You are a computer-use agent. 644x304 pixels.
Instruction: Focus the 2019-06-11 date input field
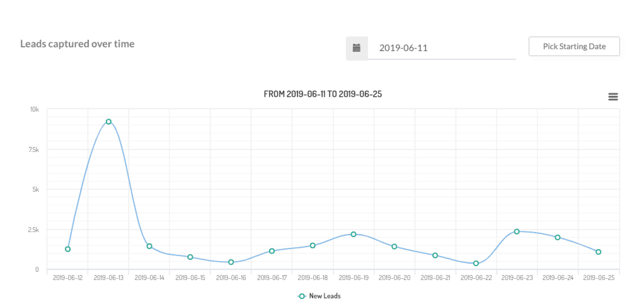pyautogui.click(x=441, y=48)
